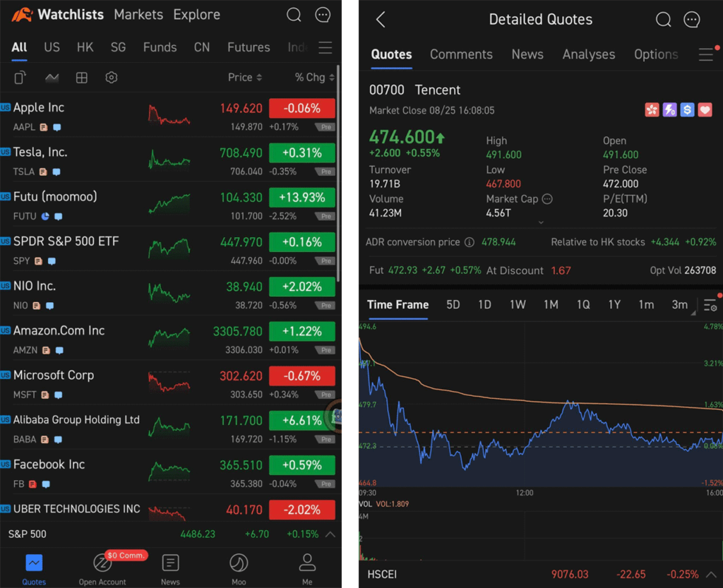Tap the Tencent volume bar chart
This screenshot has width=723, height=588.
(541, 534)
